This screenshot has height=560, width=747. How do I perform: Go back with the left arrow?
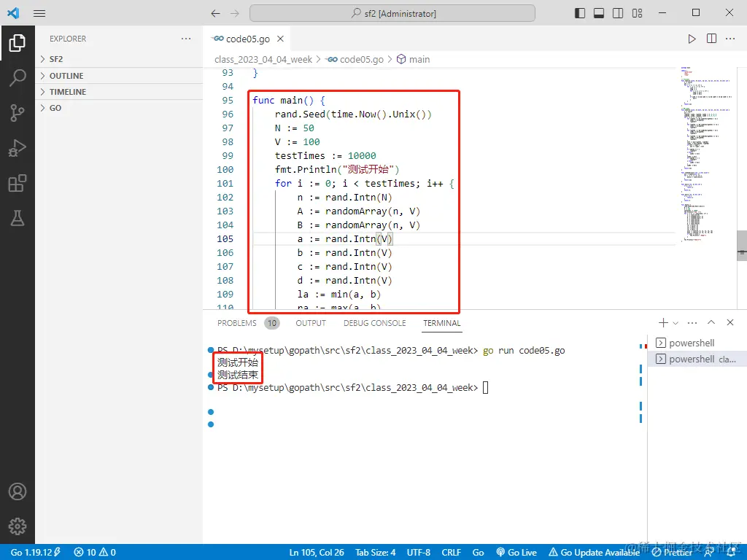tap(215, 13)
